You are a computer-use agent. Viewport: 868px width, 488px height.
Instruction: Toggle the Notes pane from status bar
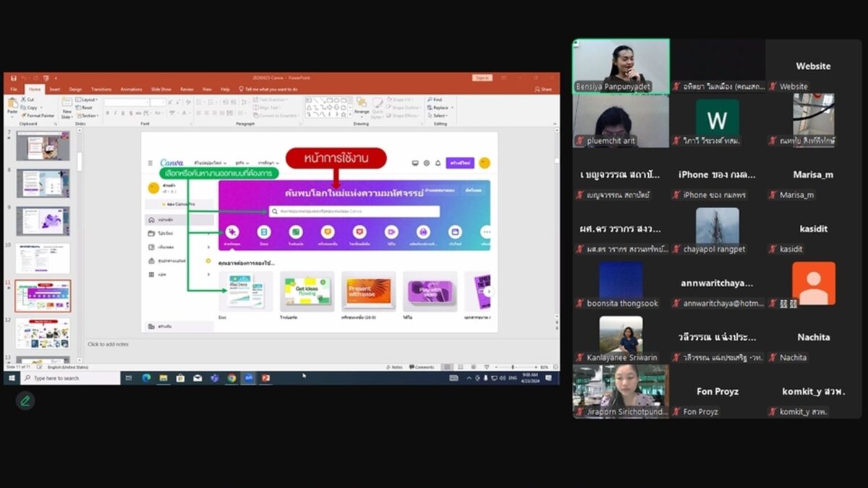395,367
